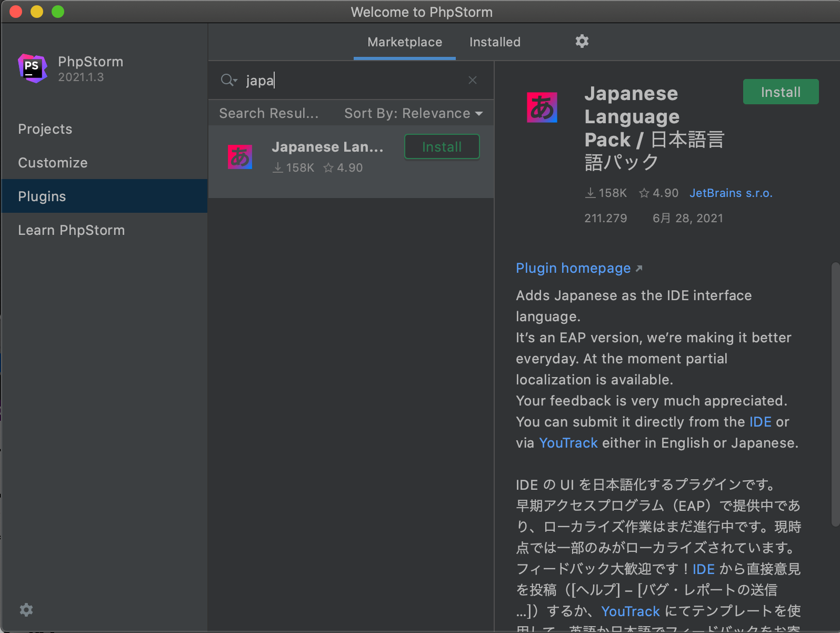Open the Plugin homepage link
This screenshot has height=633, width=840.
573,268
